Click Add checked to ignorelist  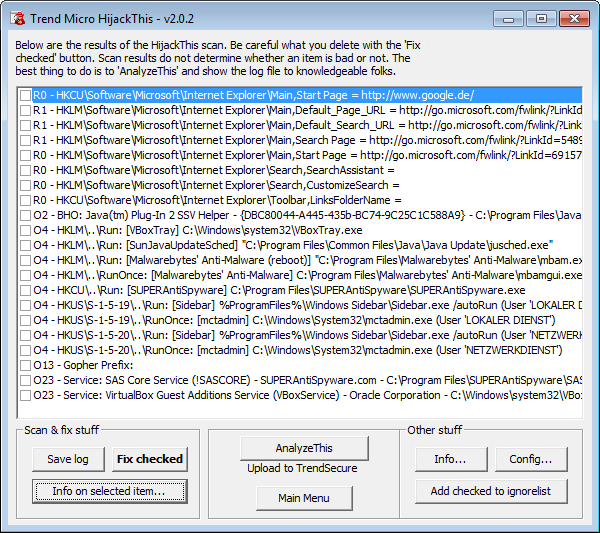click(491, 491)
